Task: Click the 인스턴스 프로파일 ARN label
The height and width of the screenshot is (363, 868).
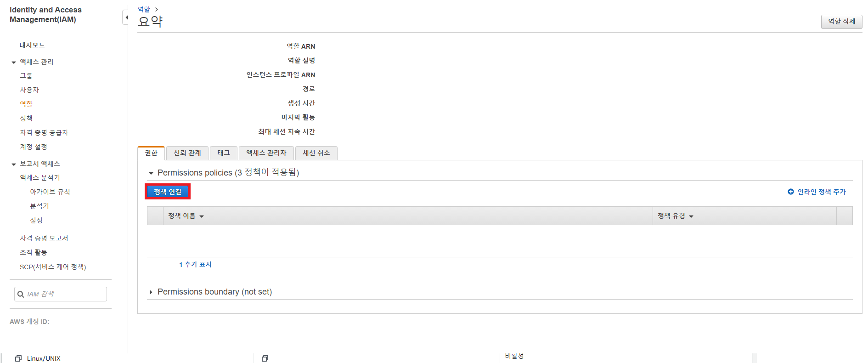Action: click(x=281, y=74)
